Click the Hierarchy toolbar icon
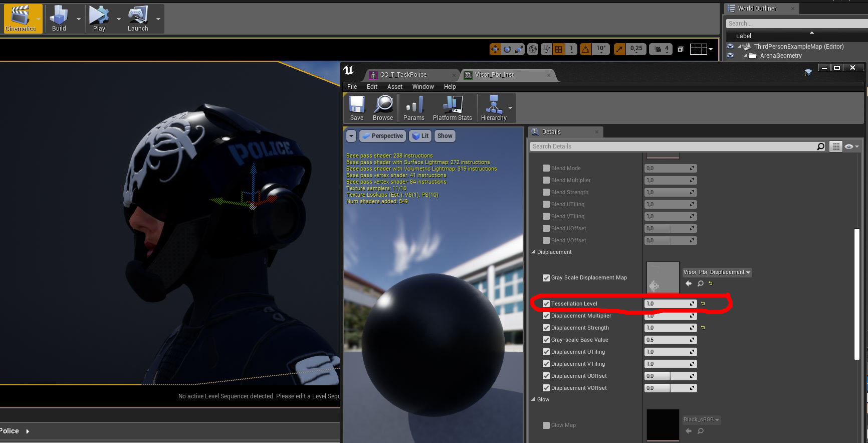 point(494,108)
